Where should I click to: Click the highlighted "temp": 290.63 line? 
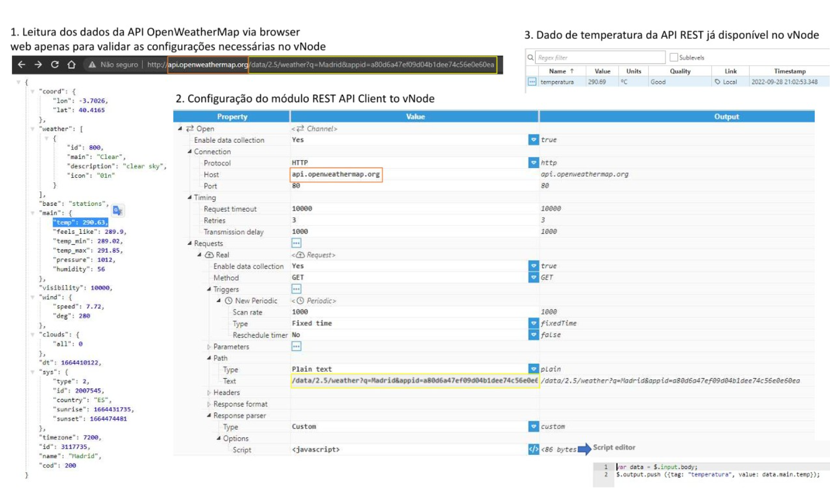coord(80,223)
